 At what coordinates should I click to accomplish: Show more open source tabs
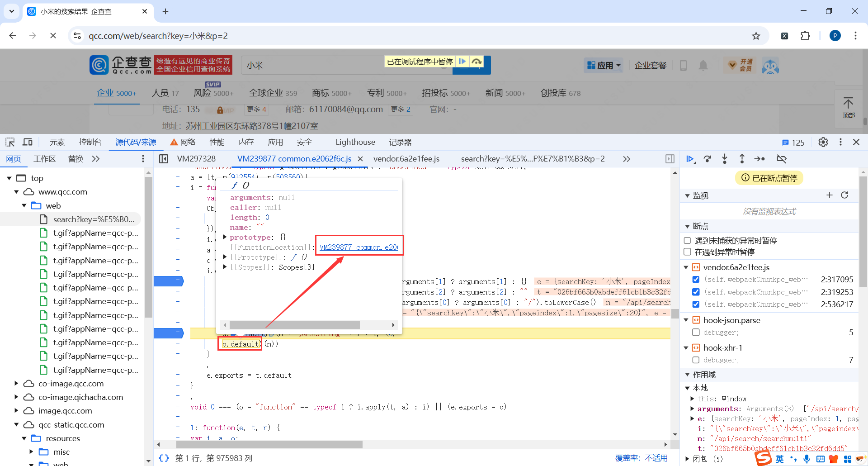(x=626, y=159)
